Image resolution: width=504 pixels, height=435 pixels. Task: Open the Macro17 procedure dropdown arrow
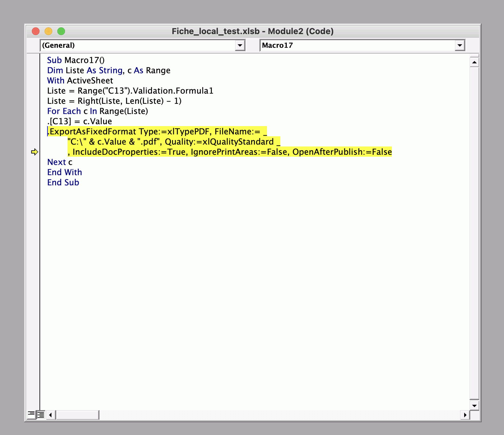(459, 45)
